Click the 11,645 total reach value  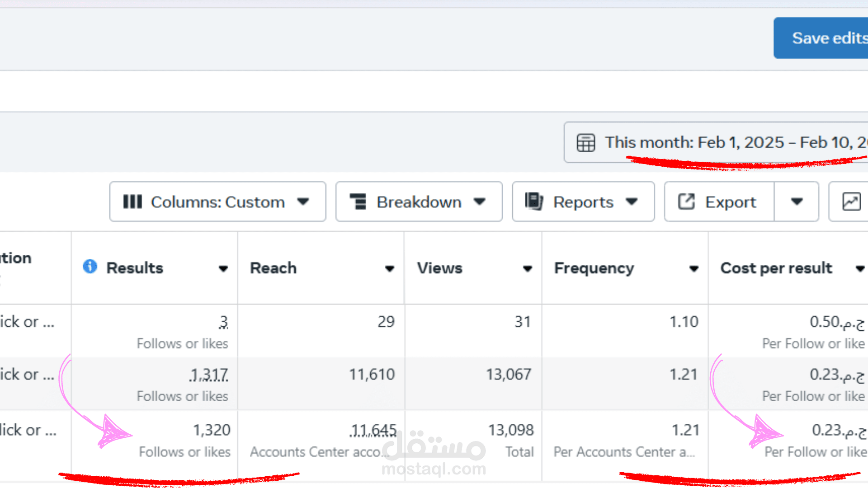tap(373, 430)
